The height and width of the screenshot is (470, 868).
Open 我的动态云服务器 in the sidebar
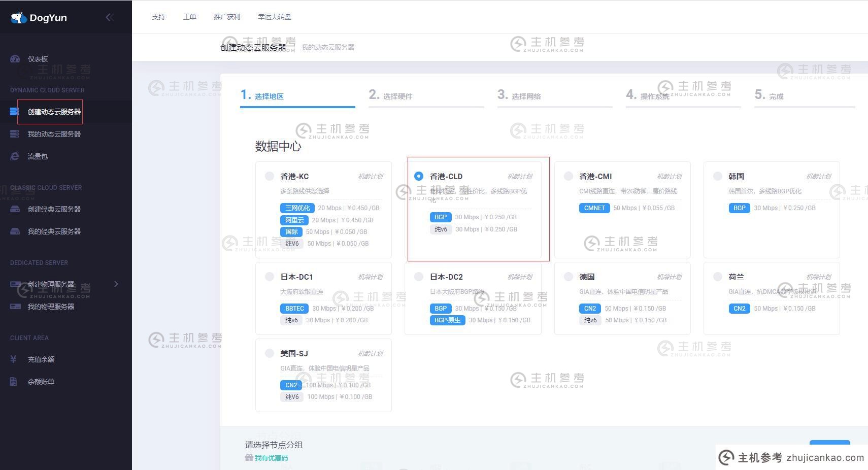(54, 134)
